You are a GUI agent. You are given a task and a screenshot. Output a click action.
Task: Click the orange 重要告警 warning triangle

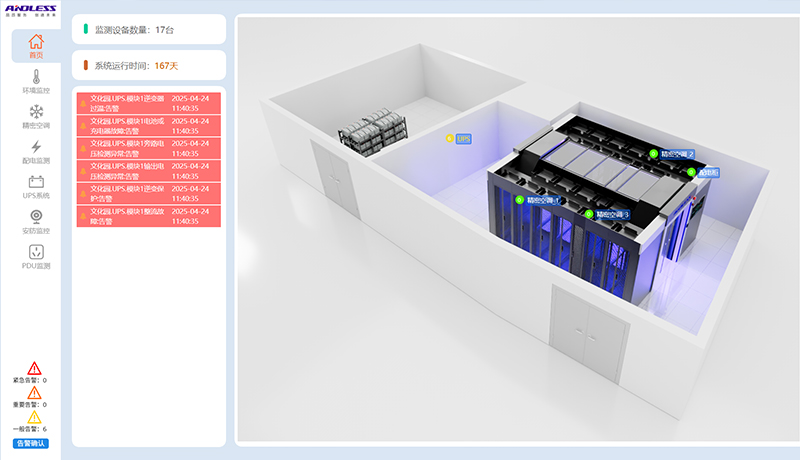34,393
